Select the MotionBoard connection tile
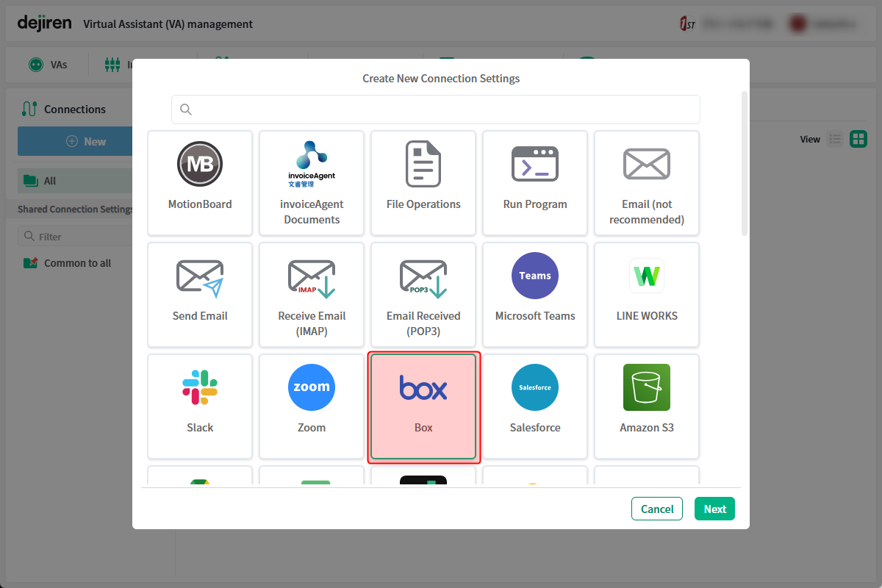The image size is (882, 588). pos(200,183)
